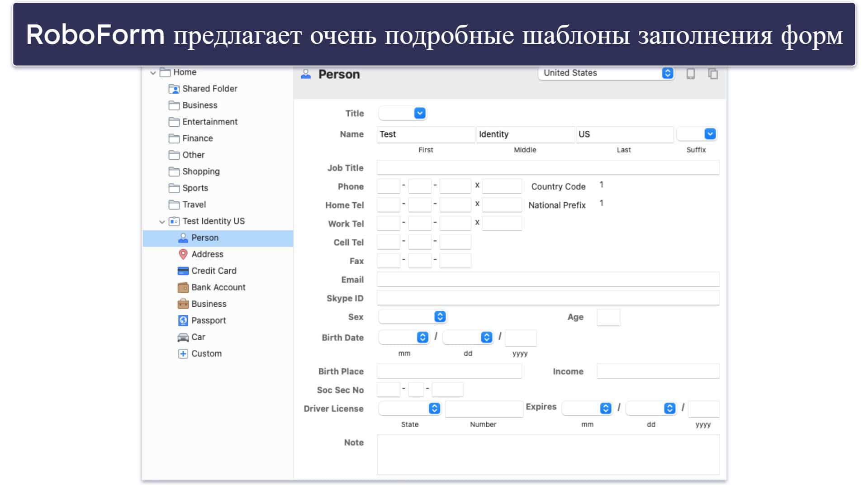Click the device icon next to country selector
Image resolution: width=868 pixels, height=485 pixels.
coord(691,74)
